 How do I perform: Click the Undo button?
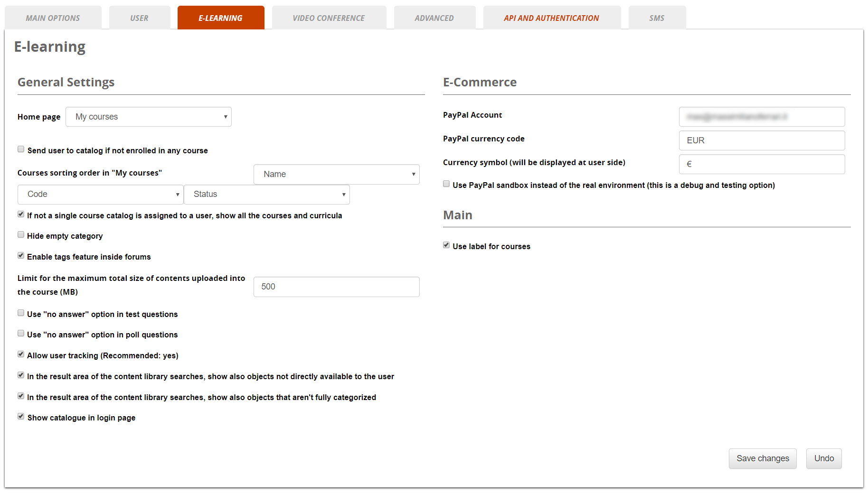(x=824, y=458)
